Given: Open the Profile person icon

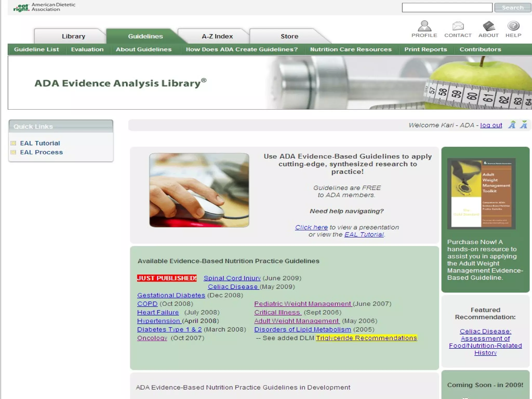Looking at the screenshot, I should point(424,26).
